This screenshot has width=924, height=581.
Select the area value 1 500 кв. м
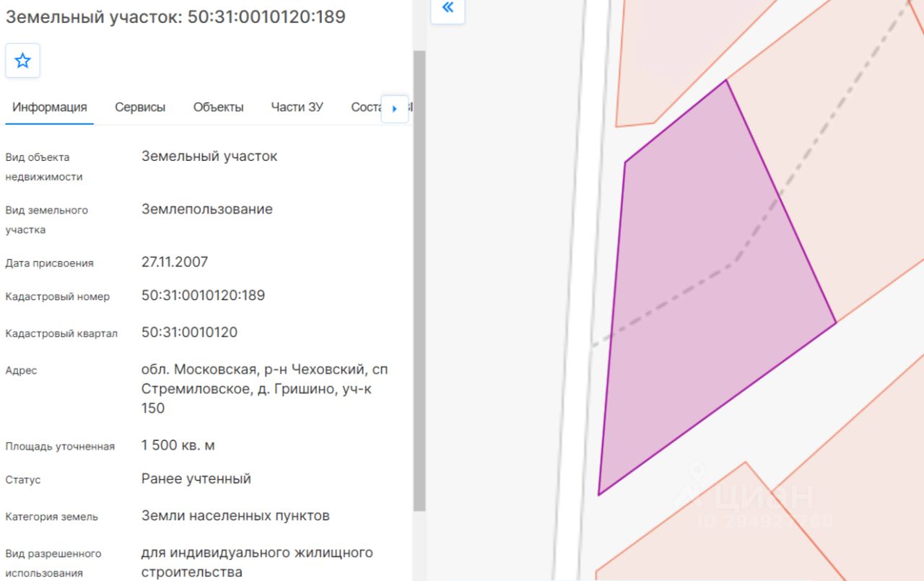tap(178, 445)
